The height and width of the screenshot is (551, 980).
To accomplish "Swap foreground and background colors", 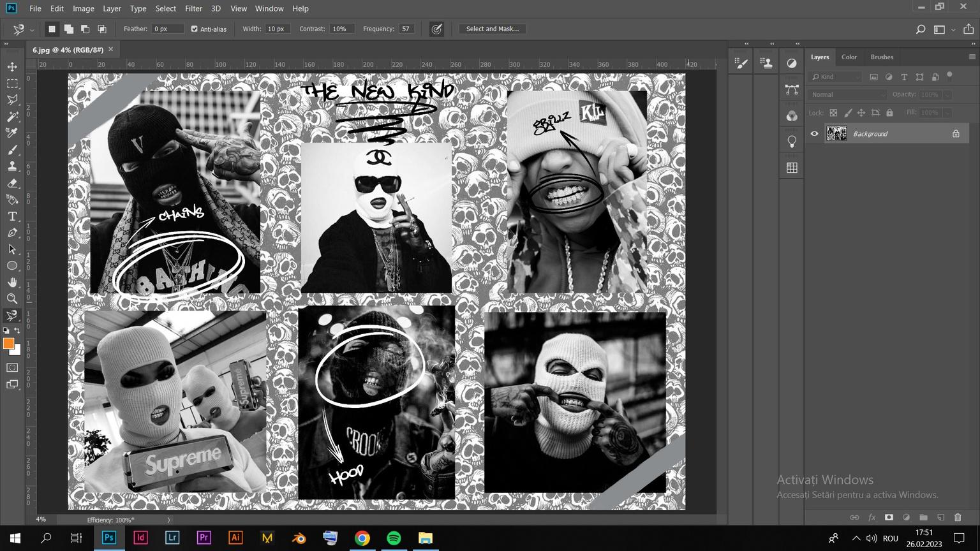I will click(x=17, y=330).
